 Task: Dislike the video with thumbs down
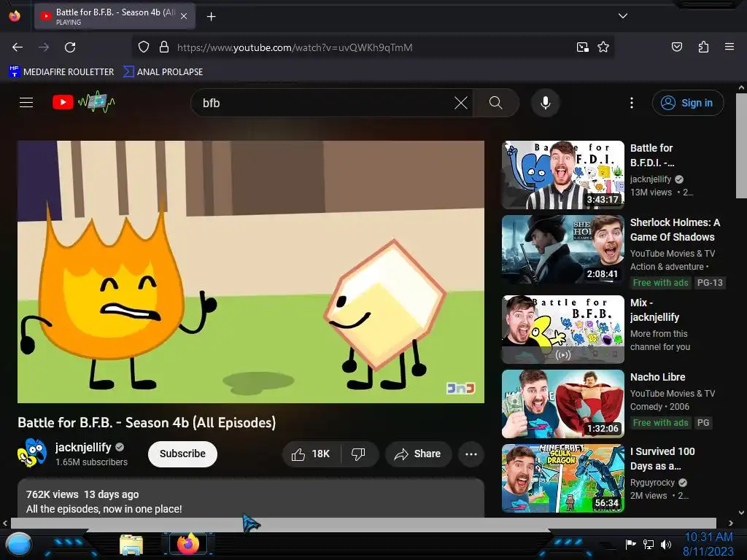click(358, 454)
